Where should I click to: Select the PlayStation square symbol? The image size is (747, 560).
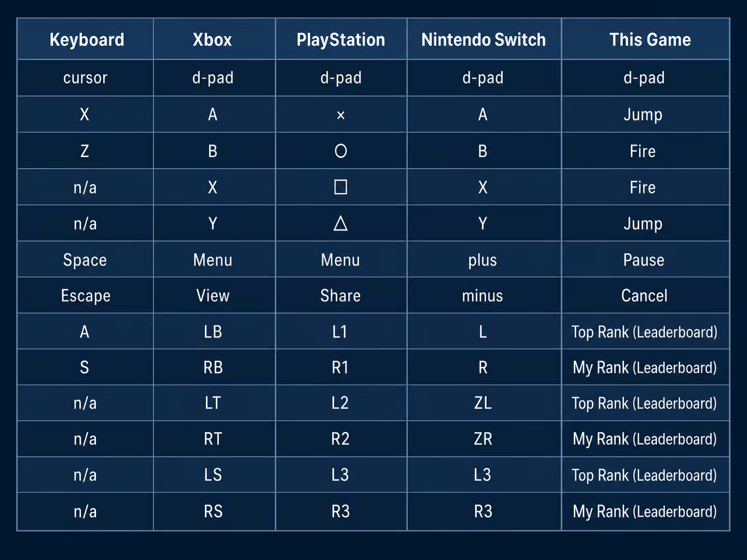(340, 187)
